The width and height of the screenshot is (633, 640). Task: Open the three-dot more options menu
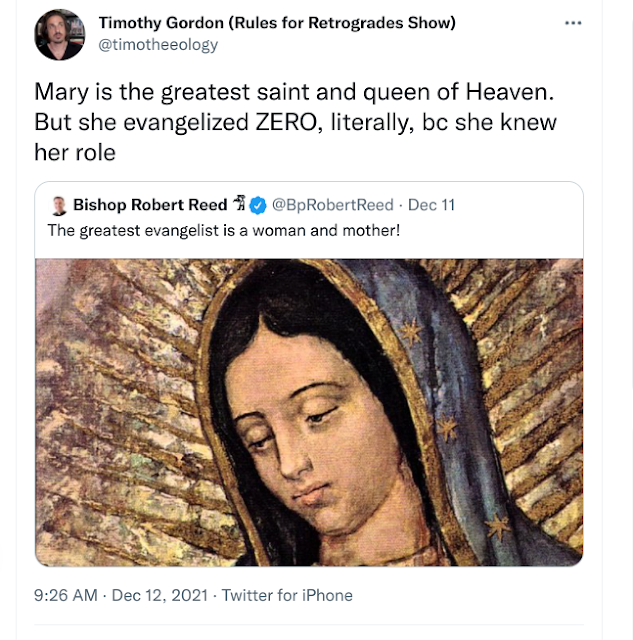coord(572,22)
